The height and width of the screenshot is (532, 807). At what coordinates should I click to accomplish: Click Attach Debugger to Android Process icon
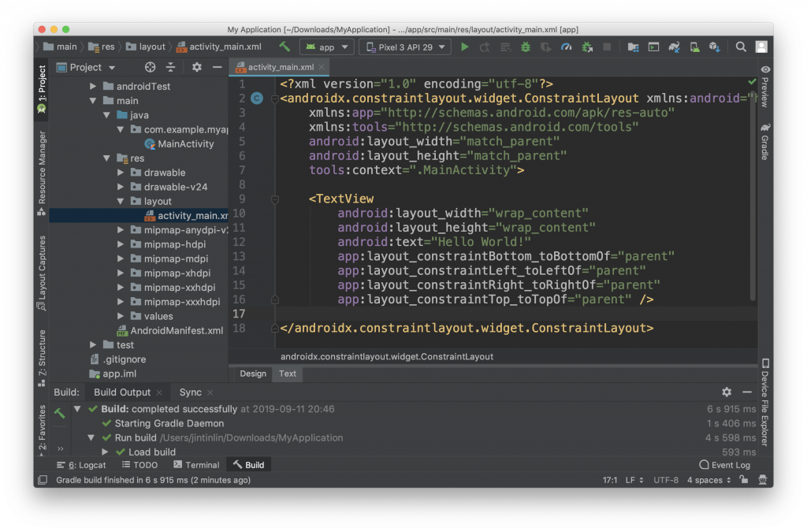586,47
